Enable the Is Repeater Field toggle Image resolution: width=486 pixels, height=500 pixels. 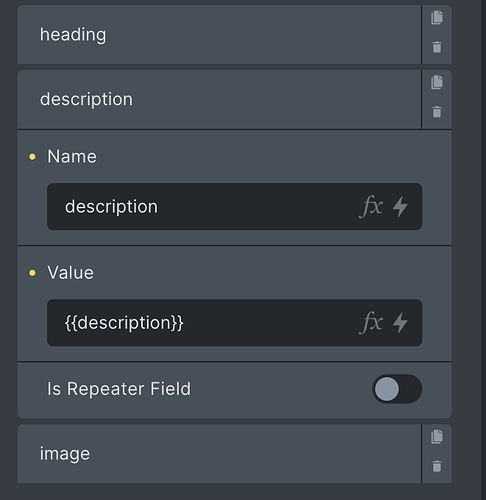click(x=397, y=389)
